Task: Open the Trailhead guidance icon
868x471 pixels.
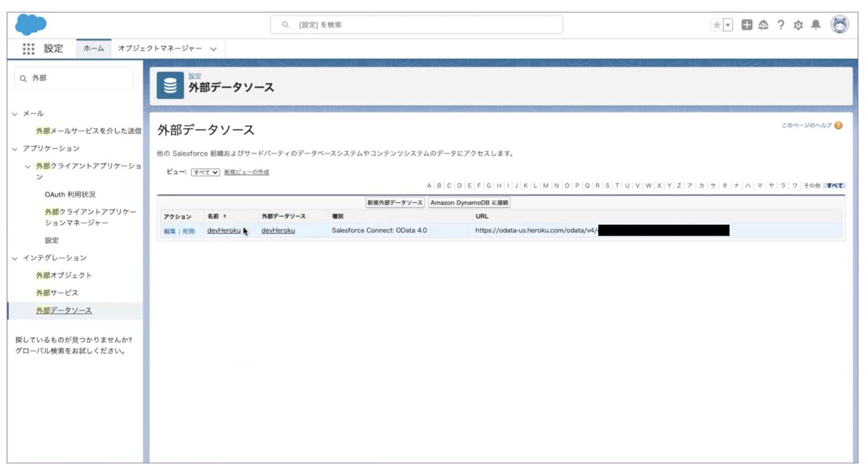Action: click(x=762, y=25)
